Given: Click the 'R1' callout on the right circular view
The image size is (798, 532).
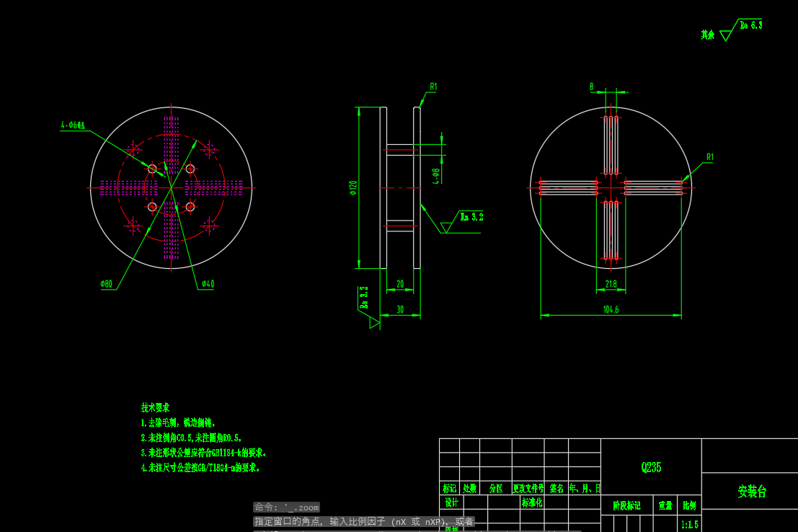Looking at the screenshot, I should point(710,157).
